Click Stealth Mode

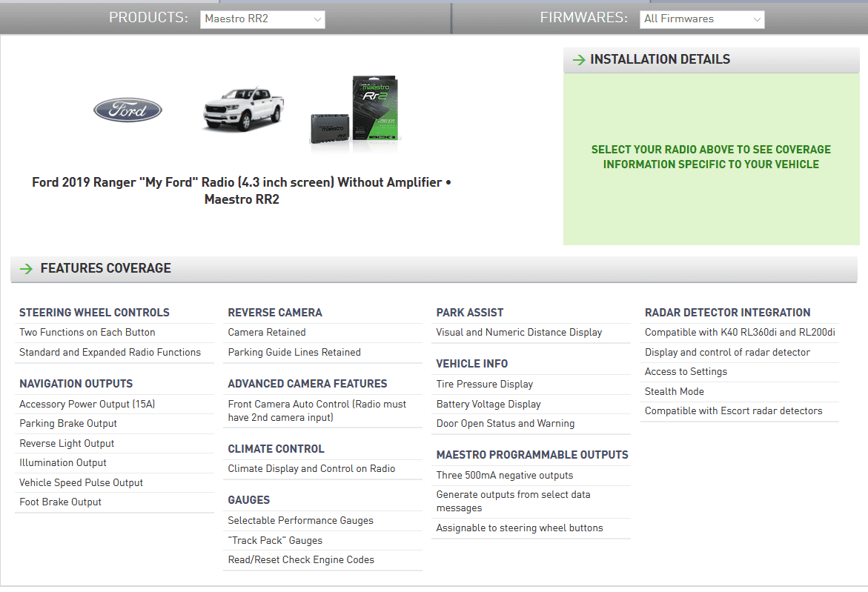tap(674, 392)
